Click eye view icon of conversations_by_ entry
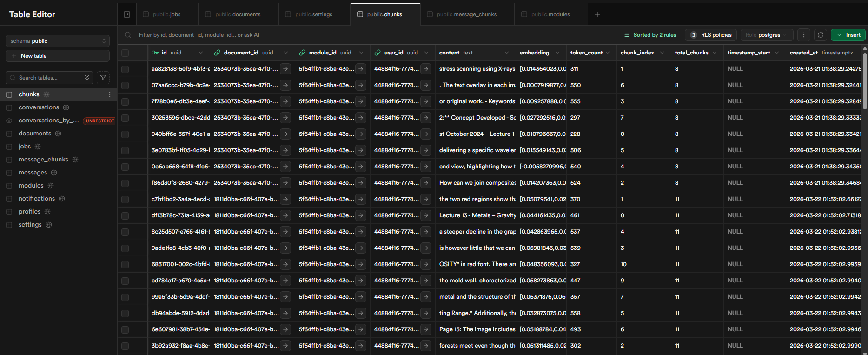 [x=9, y=121]
